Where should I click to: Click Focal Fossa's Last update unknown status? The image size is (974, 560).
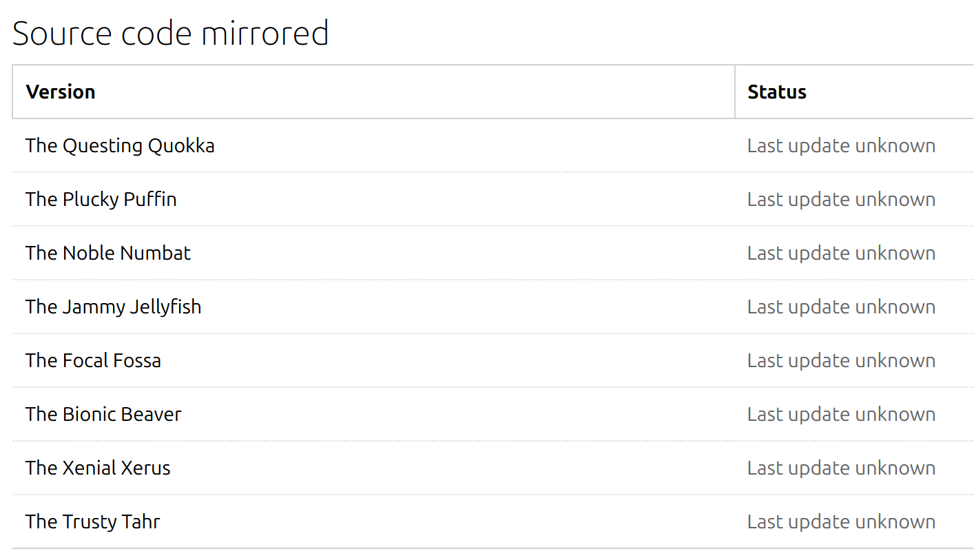pyautogui.click(x=841, y=360)
